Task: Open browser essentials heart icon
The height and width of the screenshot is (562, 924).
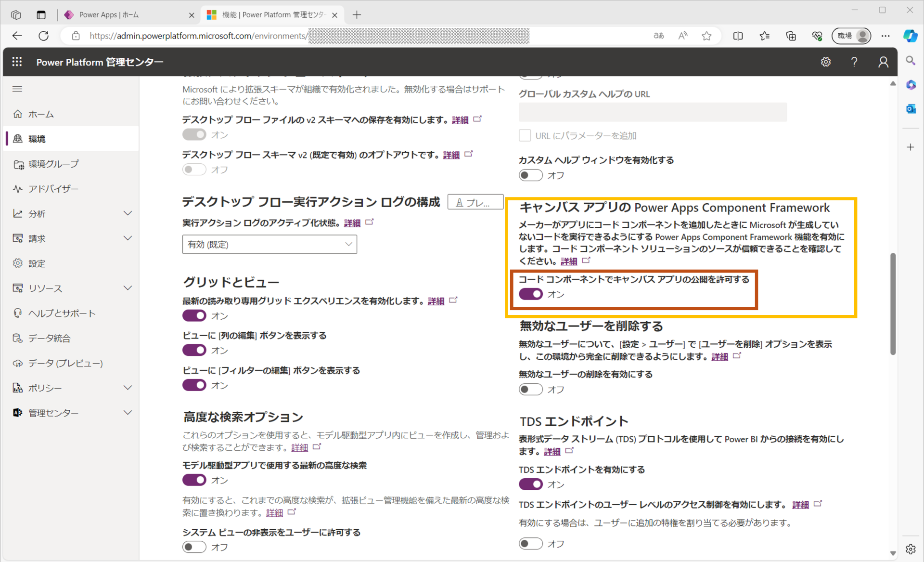Action: tap(817, 36)
